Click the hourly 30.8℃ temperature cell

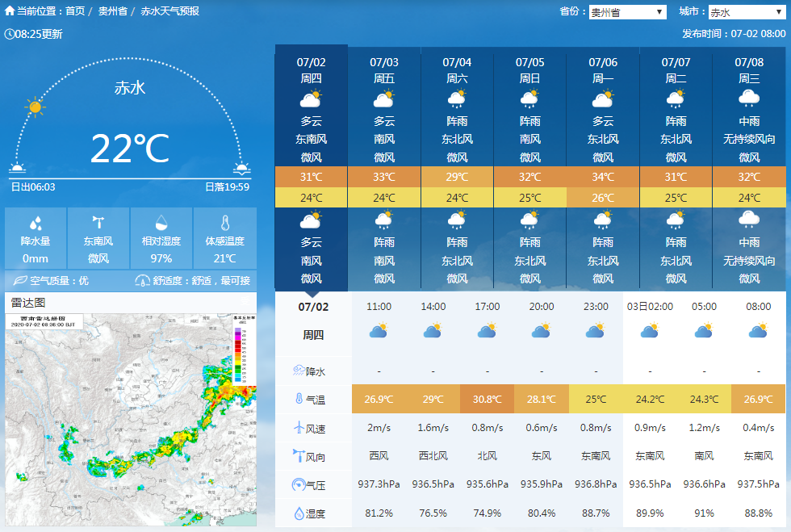[x=488, y=400]
